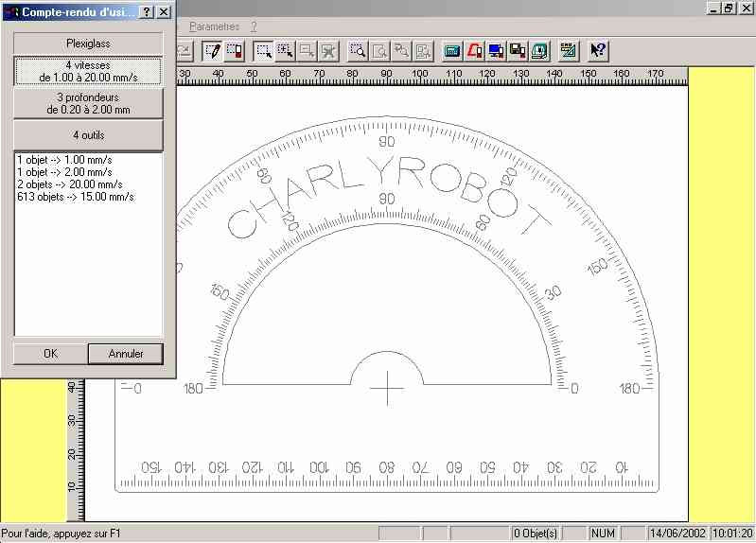Click the NUM indicator in status bar
Screen dimensions: 756x543
[603, 534]
